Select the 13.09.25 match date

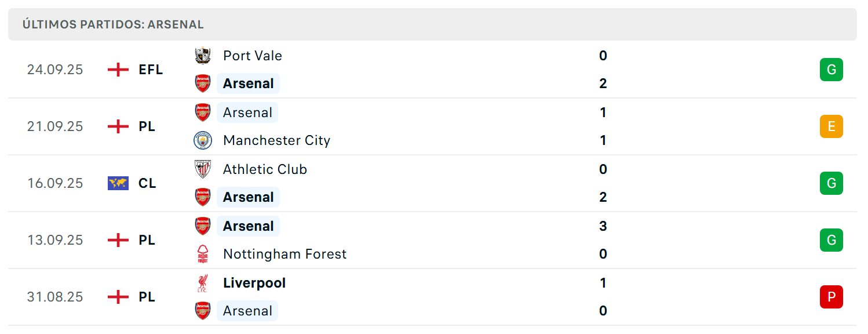click(55, 240)
